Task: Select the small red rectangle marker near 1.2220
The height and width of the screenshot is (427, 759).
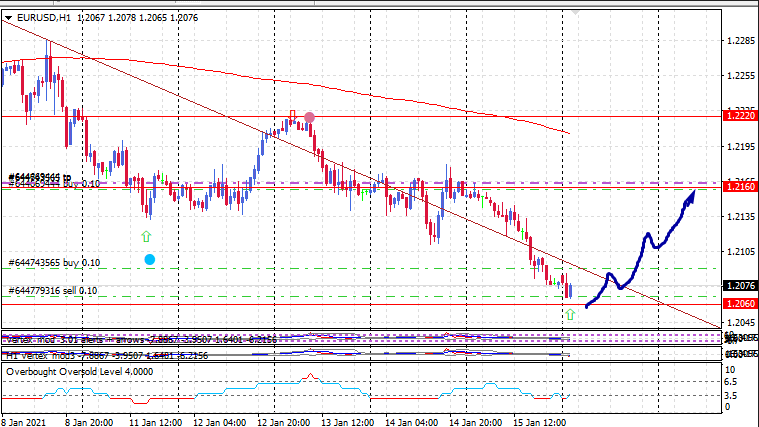Action: pyautogui.click(x=292, y=115)
